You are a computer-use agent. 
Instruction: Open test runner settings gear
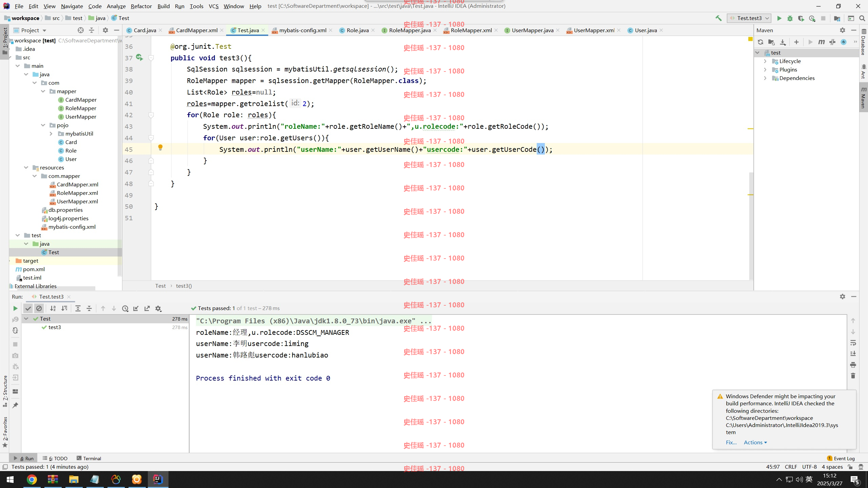click(x=158, y=308)
